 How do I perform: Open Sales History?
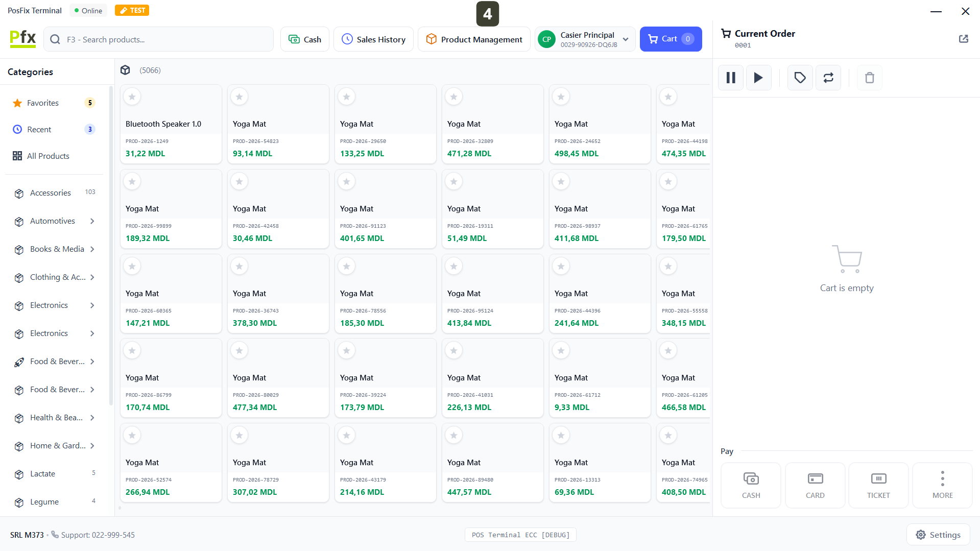373,39
